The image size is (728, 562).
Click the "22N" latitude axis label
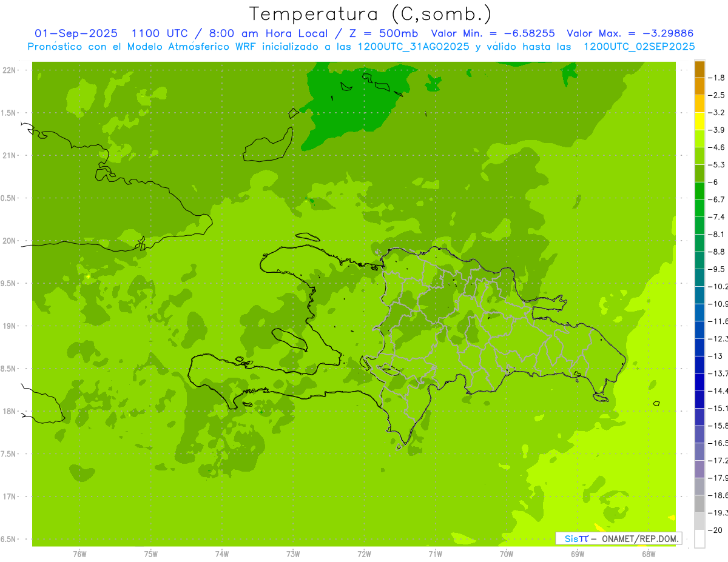click(9, 70)
